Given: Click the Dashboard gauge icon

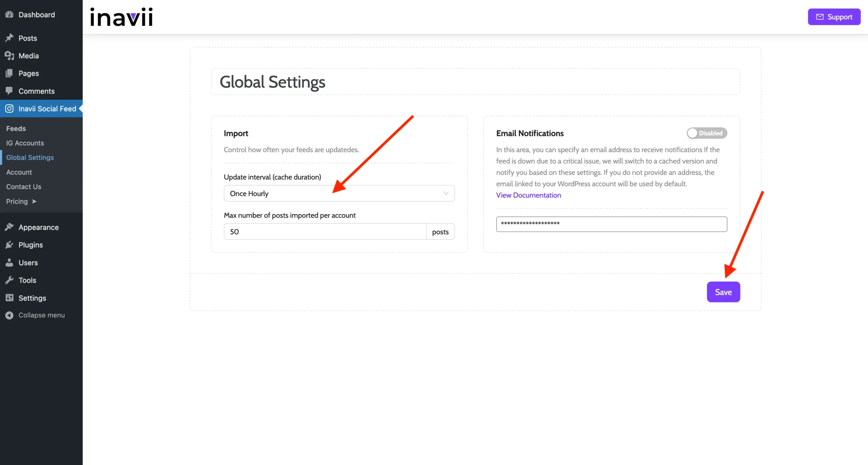Looking at the screenshot, I should click(9, 15).
